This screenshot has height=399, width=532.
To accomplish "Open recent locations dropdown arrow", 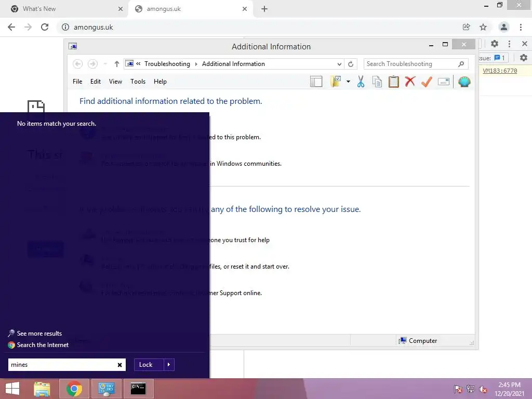I will click(105, 64).
